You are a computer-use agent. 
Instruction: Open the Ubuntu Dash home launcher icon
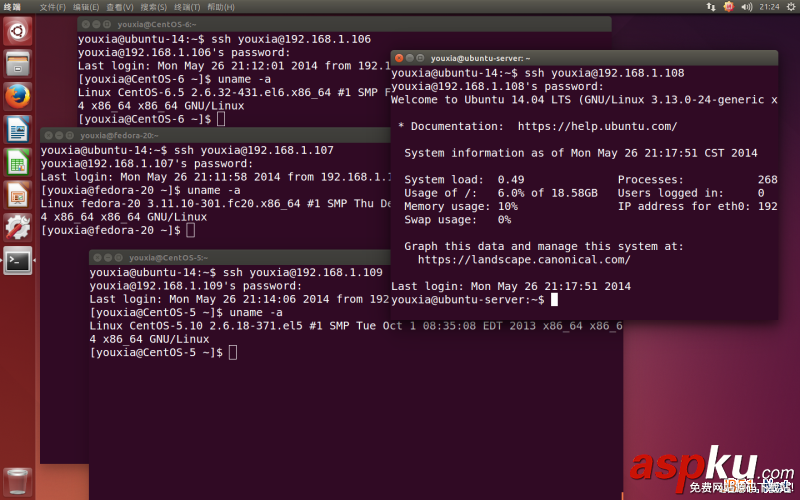[x=18, y=31]
